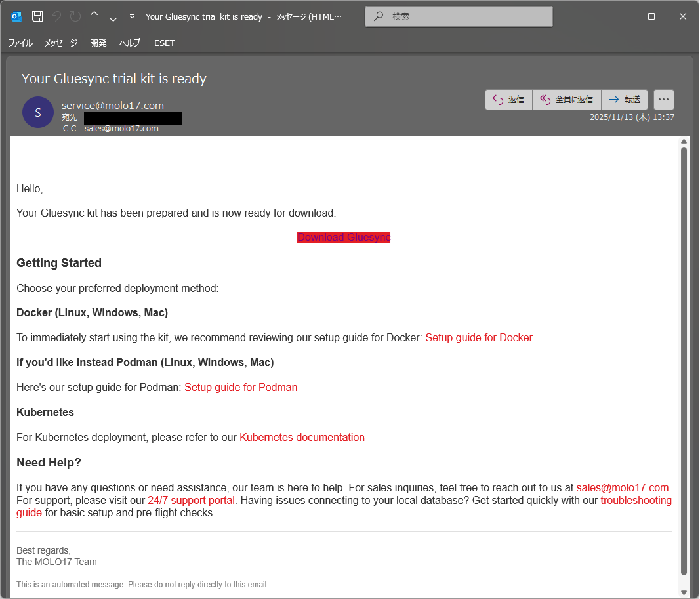The height and width of the screenshot is (599, 700).
Task: Open the Setup guide for Docker link
Action: click(479, 338)
